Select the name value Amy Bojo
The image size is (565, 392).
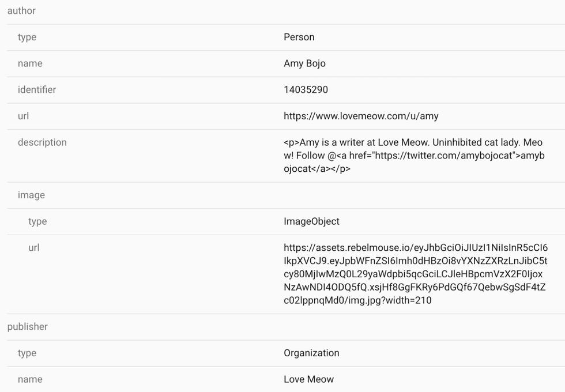click(x=304, y=63)
